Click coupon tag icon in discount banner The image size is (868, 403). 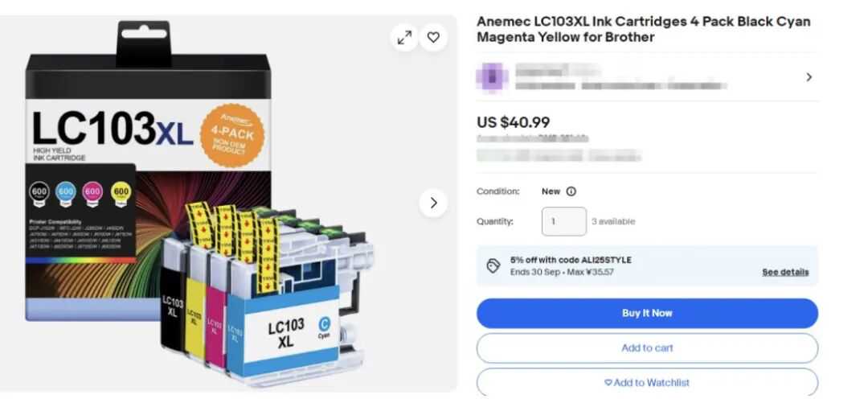tap(493, 265)
